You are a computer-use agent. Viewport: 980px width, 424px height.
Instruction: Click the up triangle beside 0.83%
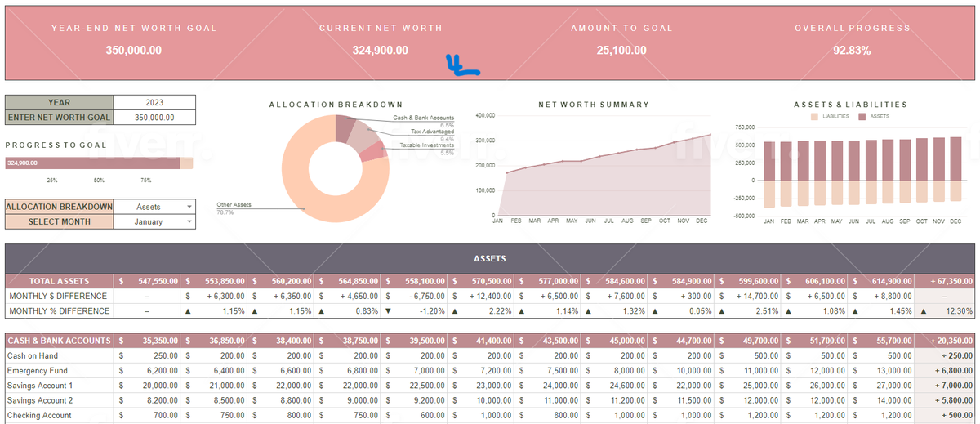click(323, 311)
